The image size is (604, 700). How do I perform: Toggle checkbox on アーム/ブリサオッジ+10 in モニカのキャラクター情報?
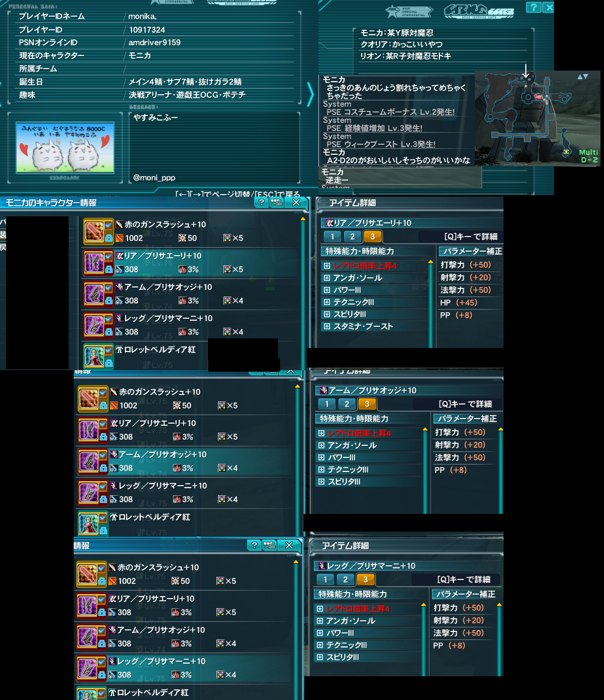109,287
